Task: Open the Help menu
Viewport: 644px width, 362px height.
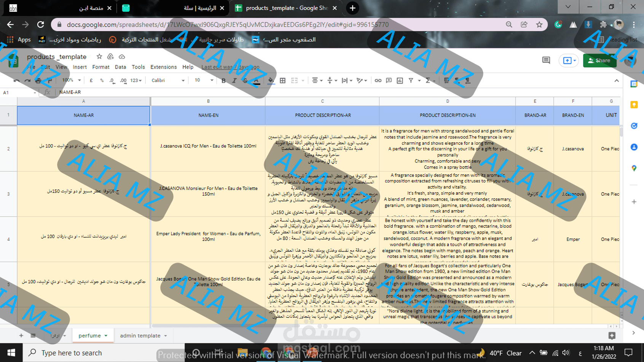Action: [188, 67]
